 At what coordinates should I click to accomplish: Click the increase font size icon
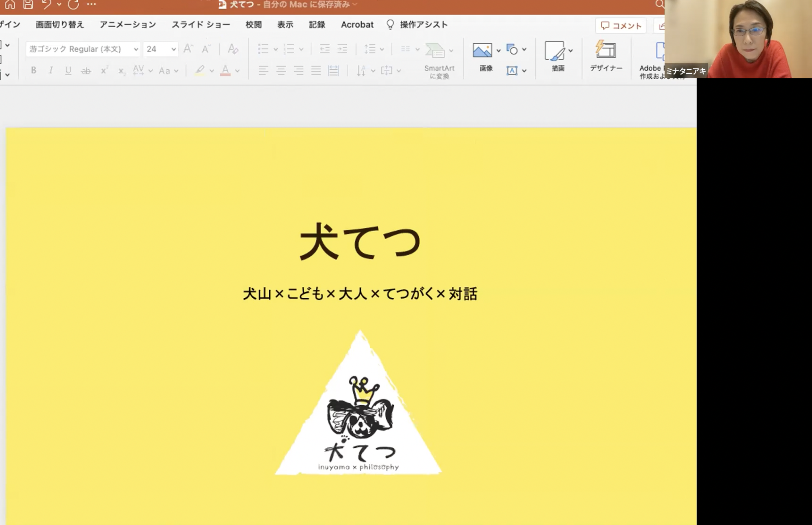pos(188,49)
